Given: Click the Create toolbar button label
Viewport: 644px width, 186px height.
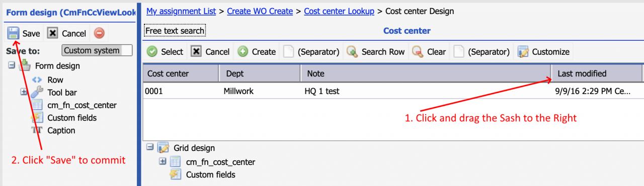Looking at the screenshot, I should [x=264, y=52].
